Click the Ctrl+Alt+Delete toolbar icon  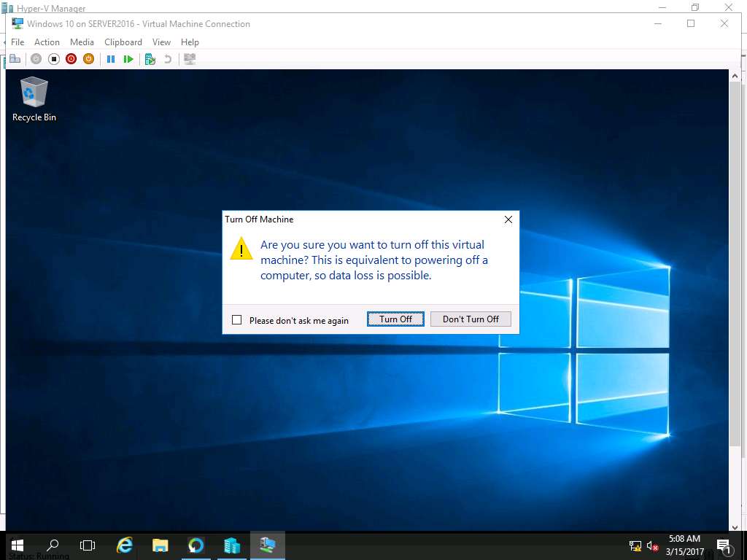coord(15,59)
